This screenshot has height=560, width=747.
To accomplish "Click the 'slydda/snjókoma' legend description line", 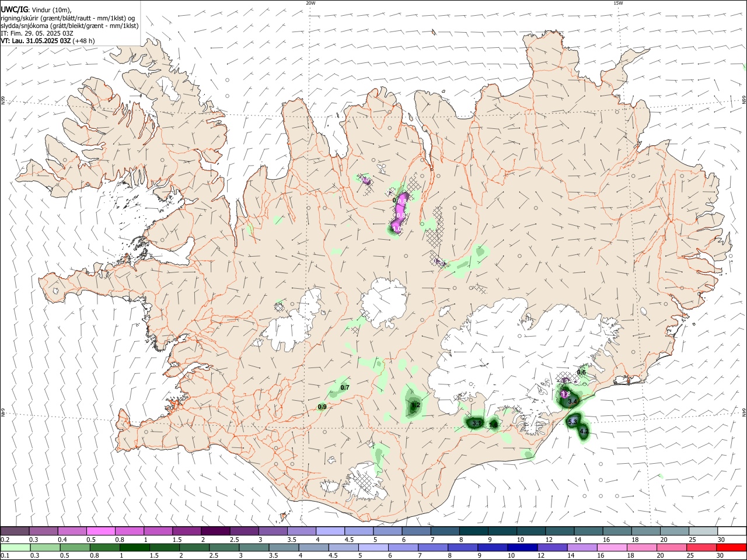I will [x=69, y=26].
